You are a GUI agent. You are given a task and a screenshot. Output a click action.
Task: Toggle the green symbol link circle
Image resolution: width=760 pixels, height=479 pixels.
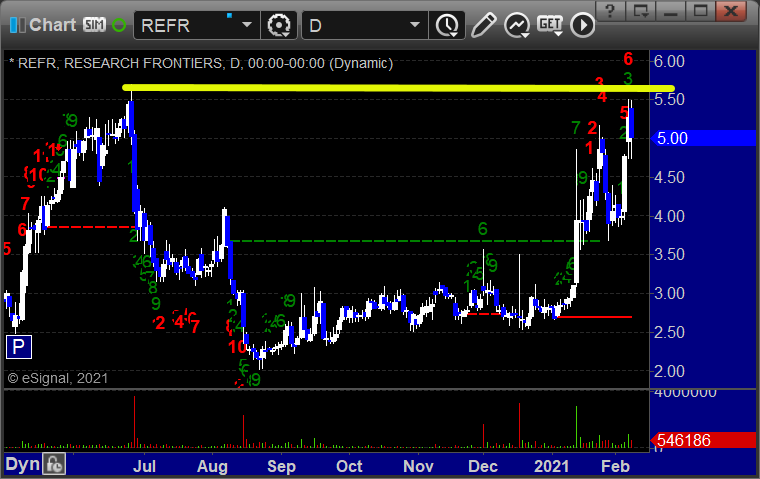click(119, 25)
